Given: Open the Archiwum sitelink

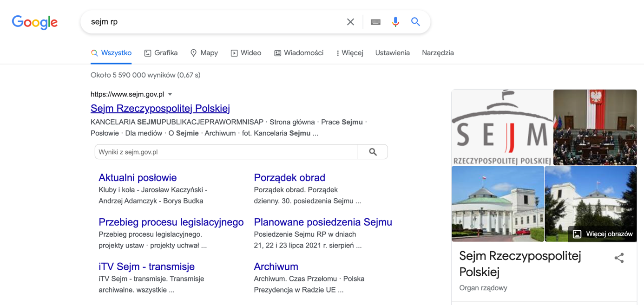Looking at the screenshot, I should coord(276,266).
